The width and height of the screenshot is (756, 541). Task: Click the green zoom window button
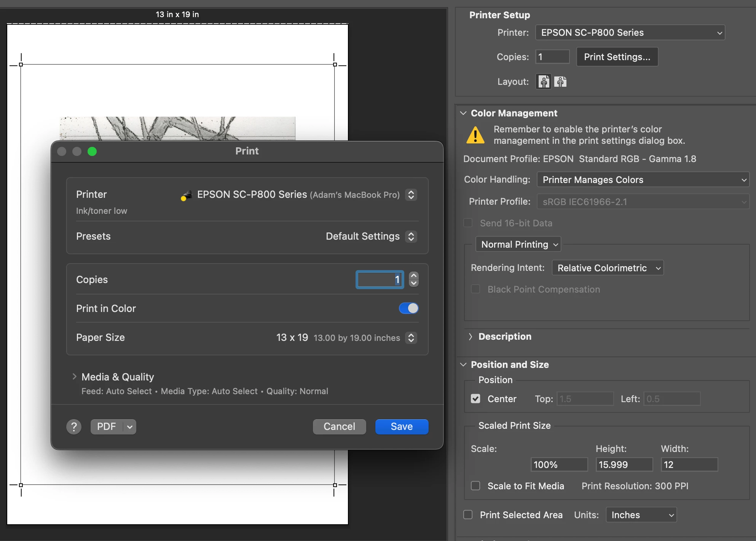92,151
